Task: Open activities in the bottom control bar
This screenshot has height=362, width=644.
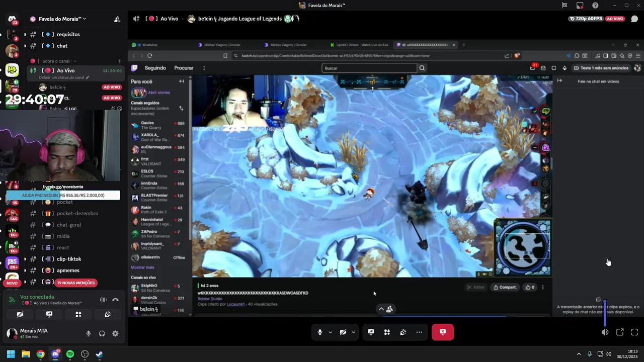Action: pyautogui.click(x=387, y=332)
